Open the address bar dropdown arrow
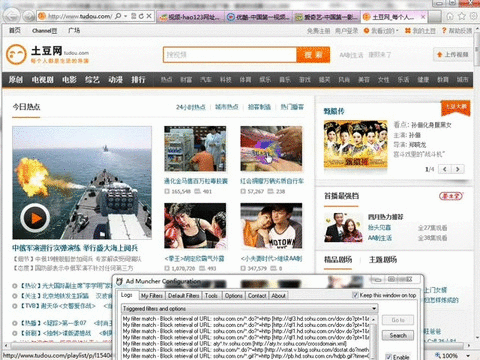The image size is (480, 360). [x=126, y=16]
